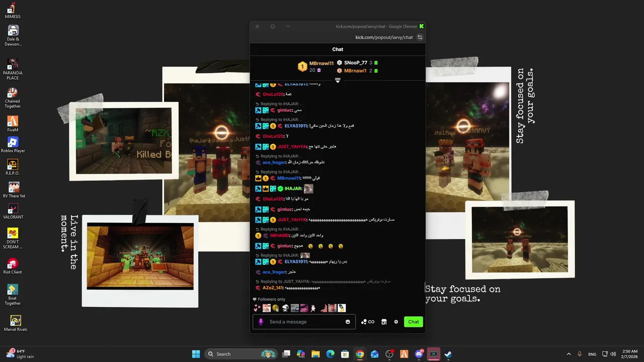Open Boat Together desktop shortcut

point(13,295)
